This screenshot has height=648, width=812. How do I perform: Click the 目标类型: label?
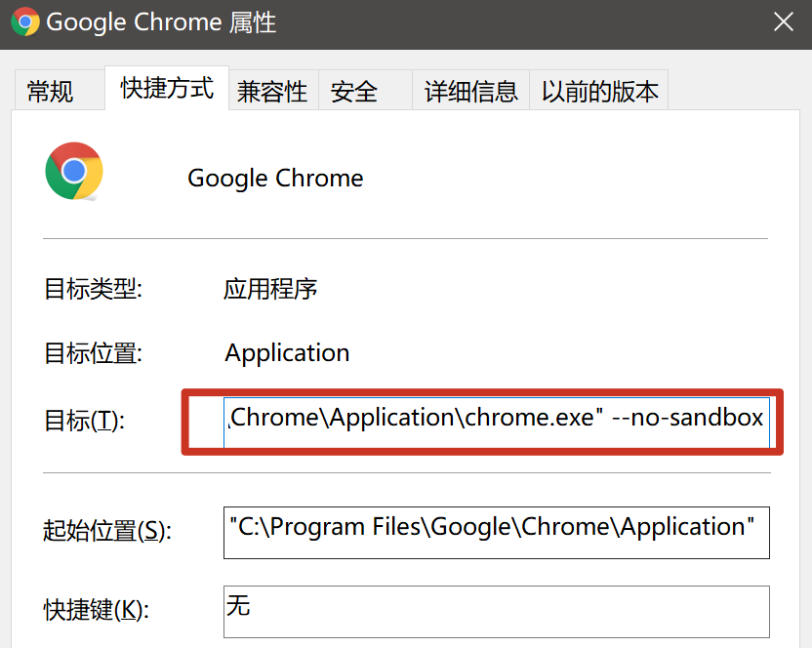[x=93, y=289]
